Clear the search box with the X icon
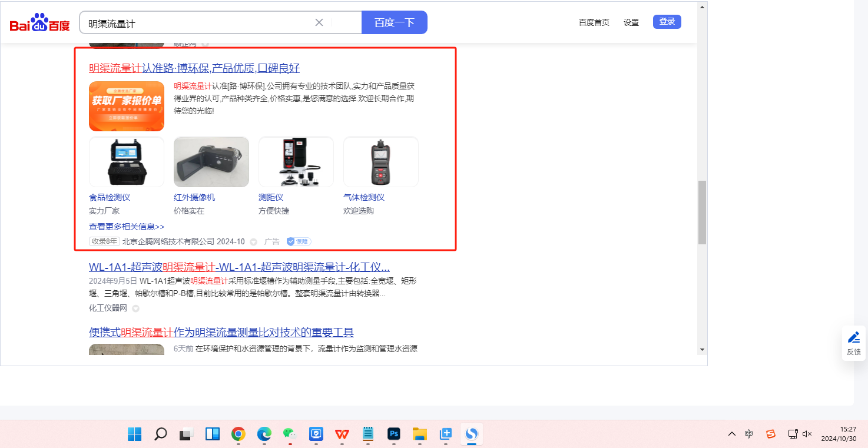Screen dimensions: 868x448 319,22
